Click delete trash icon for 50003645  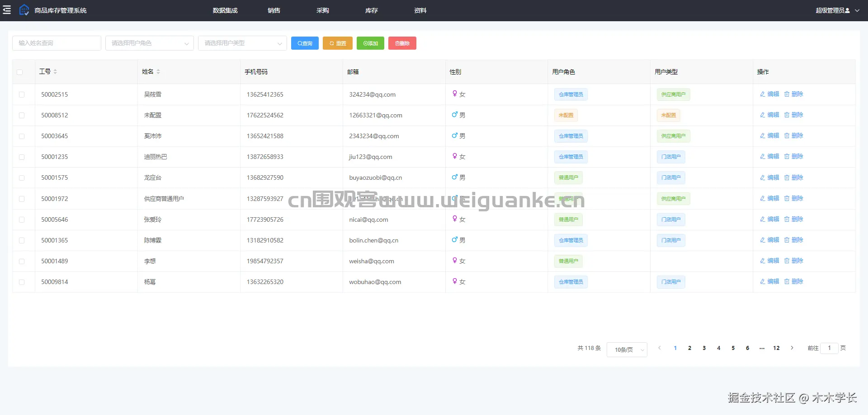tap(787, 135)
